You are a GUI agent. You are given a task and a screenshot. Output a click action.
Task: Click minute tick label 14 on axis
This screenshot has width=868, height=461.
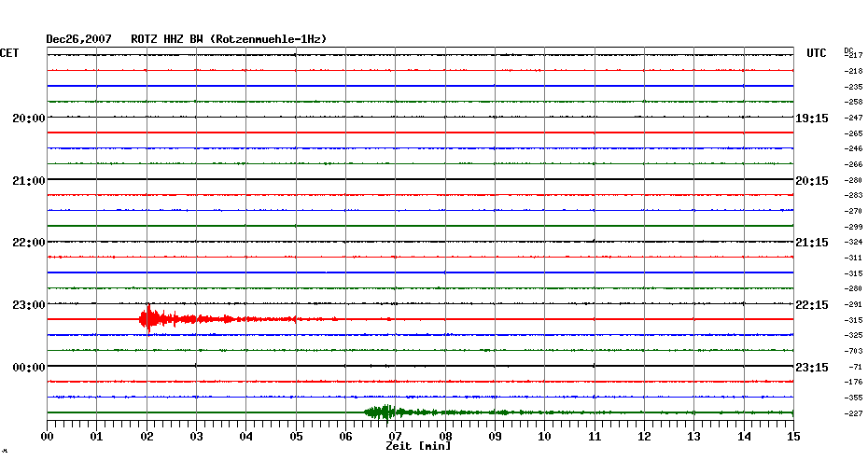point(744,436)
